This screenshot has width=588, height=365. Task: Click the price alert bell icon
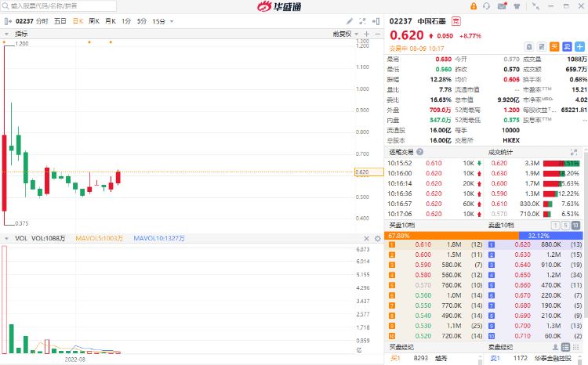[x=528, y=47]
